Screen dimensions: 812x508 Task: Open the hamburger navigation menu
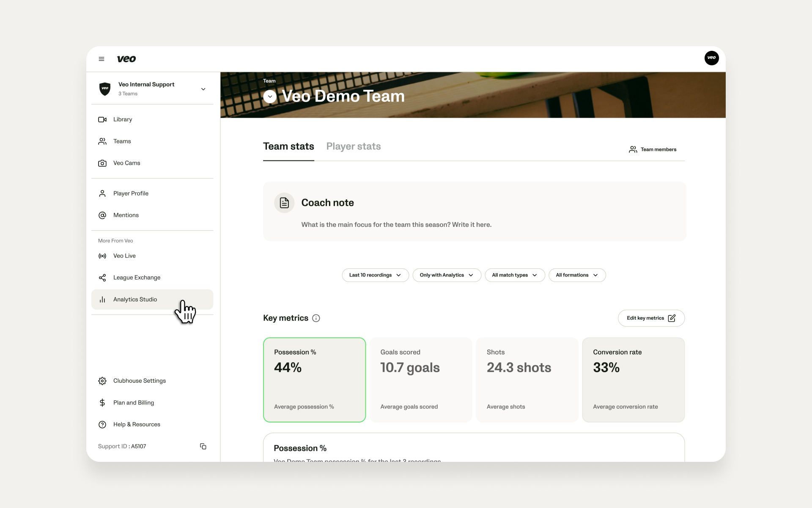click(x=101, y=59)
